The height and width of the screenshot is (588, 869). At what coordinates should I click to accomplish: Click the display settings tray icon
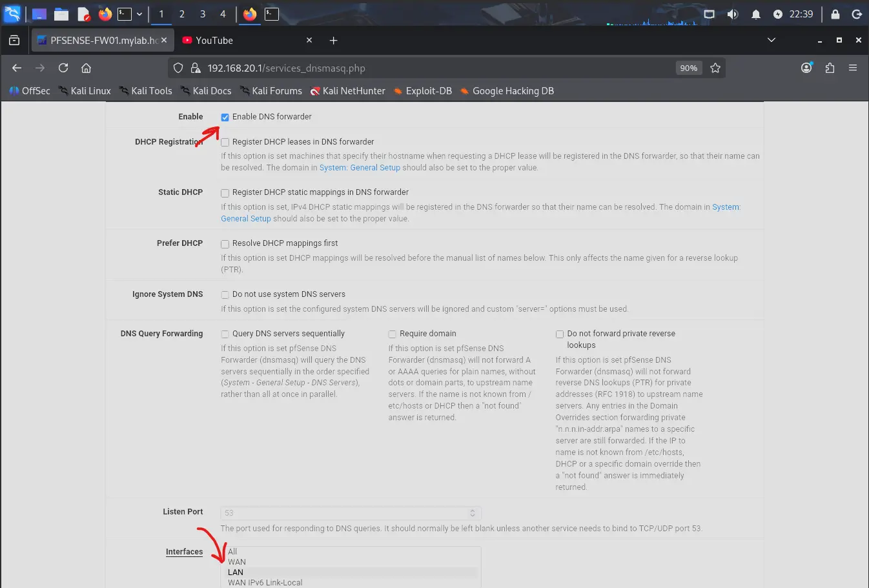click(x=710, y=14)
